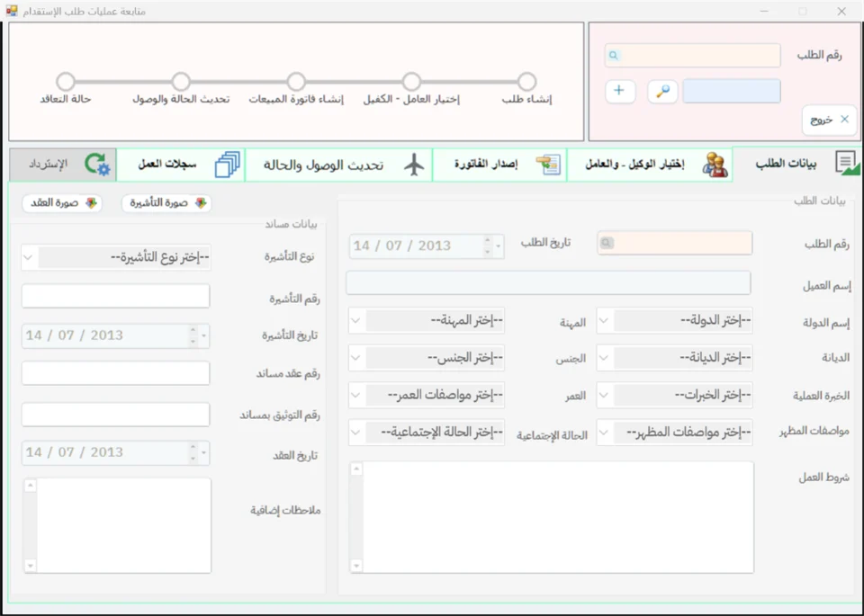Open the إختر الديانة dropdown
This screenshot has width=864, height=616.
(674, 359)
